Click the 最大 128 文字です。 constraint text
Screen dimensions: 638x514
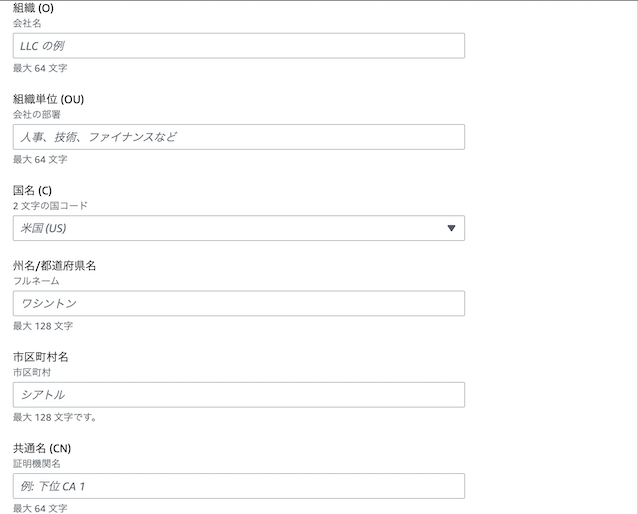point(55,417)
